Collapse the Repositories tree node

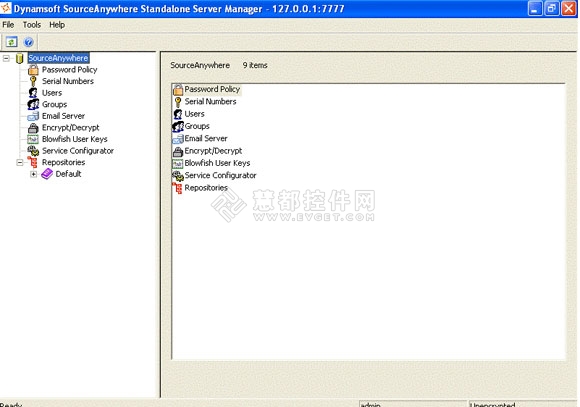click(20, 162)
